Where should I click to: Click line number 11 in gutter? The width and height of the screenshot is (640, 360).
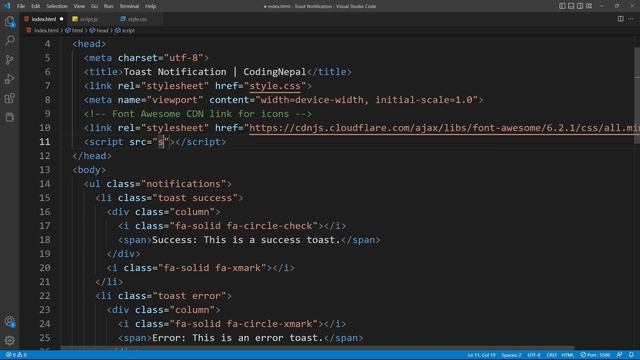click(45, 142)
